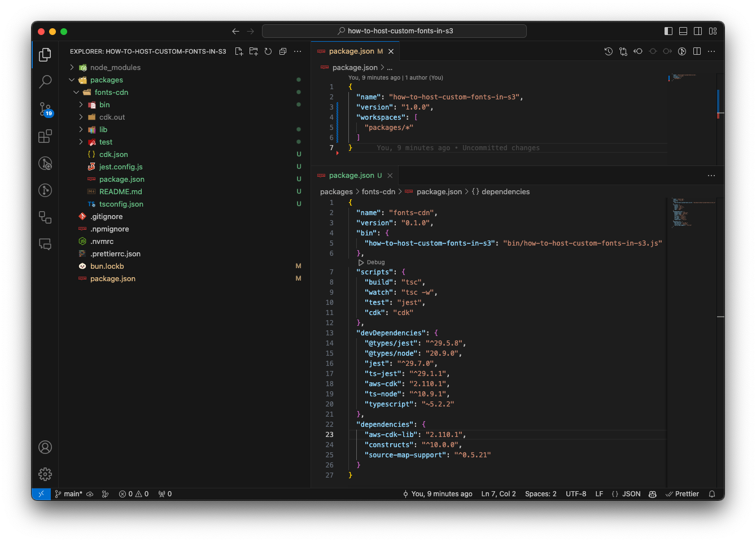Click the GitLens branch circle icon in editor toolbar
Image resolution: width=756 pixels, height=542 pixels.
(682, 51)
